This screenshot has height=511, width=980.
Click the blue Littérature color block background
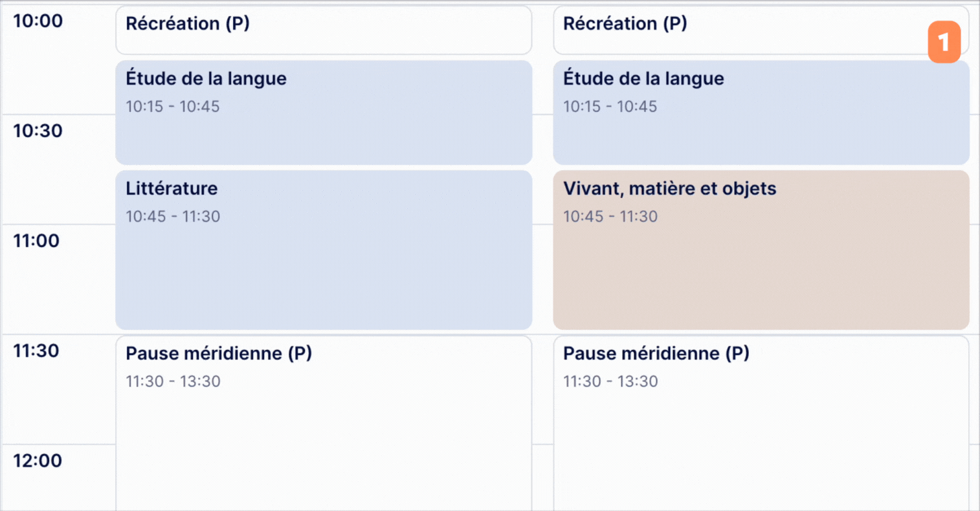tap(324, 278)
